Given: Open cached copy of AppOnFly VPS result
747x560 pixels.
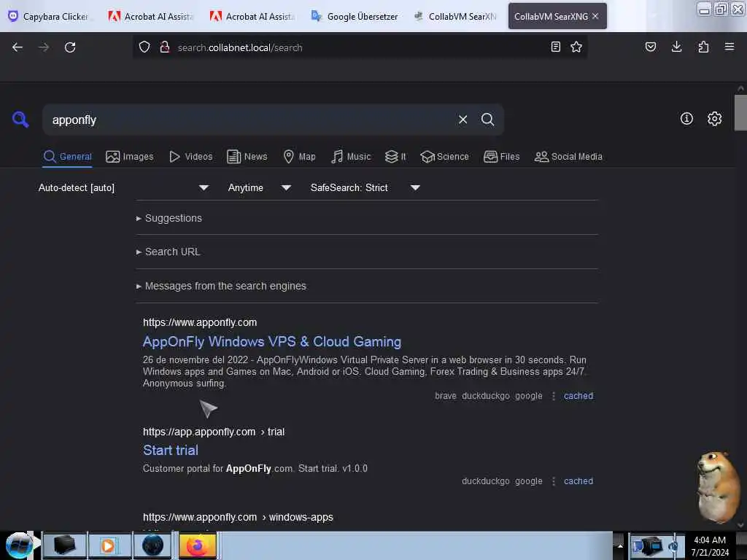Looking at the screenshot, I should 578,396.
